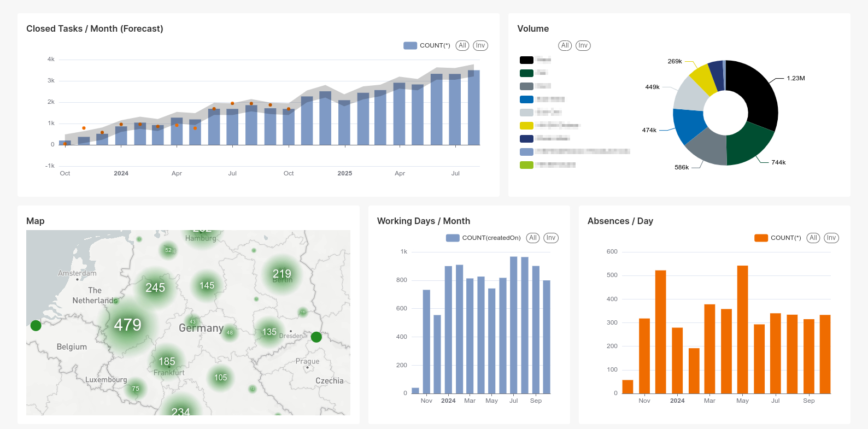The height and width of the screenshot is (429, 868).
Task: Open the 185 cluster near Frankfurt
Action: pos(167,361)
